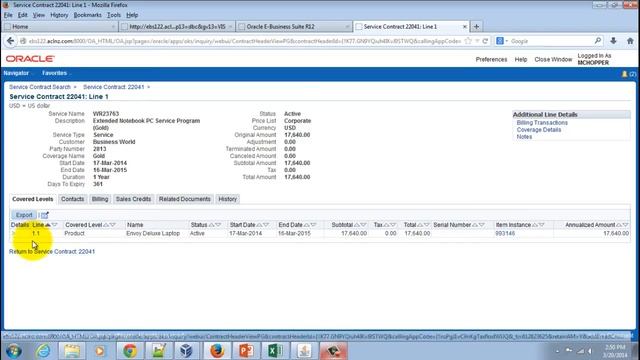
Task: Switch to the Home browser tab
Action: 60,27
